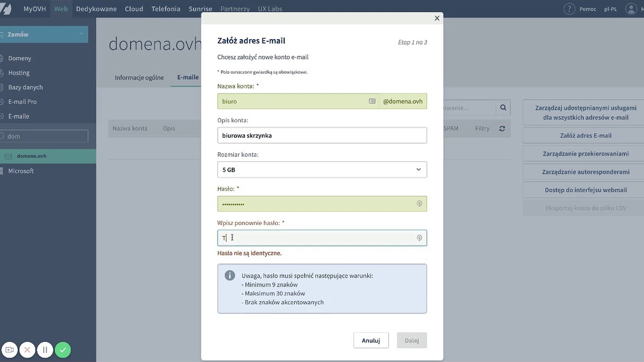Screen dimensions: 644x362
Task: Click the search magnifier icon
Action: point(503,108)
